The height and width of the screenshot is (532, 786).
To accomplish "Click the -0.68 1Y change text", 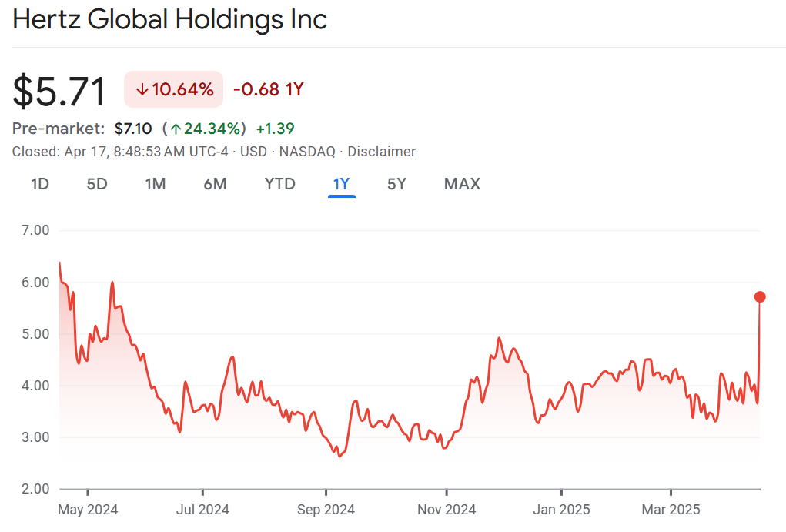I will [x=268, y=89].
